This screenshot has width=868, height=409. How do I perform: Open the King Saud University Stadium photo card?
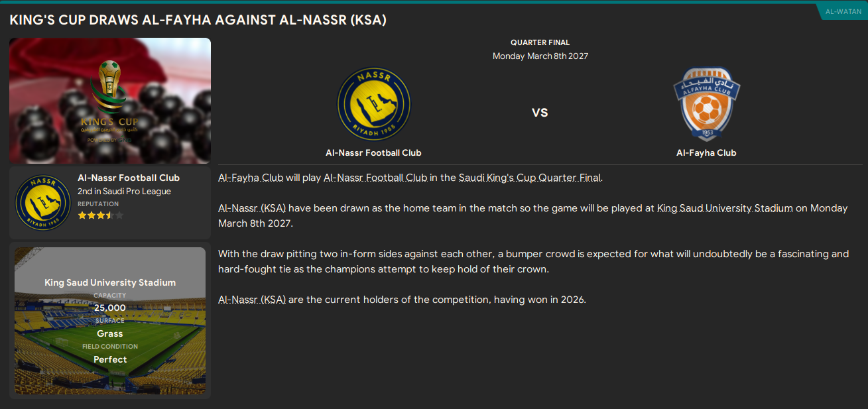pyautogui.click(x=110, y=321)
